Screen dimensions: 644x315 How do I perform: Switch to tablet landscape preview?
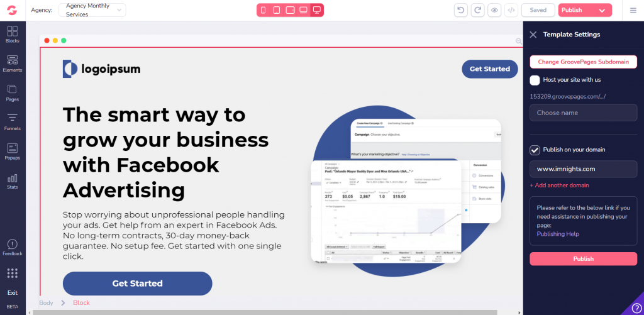click(x=290, y=10)
